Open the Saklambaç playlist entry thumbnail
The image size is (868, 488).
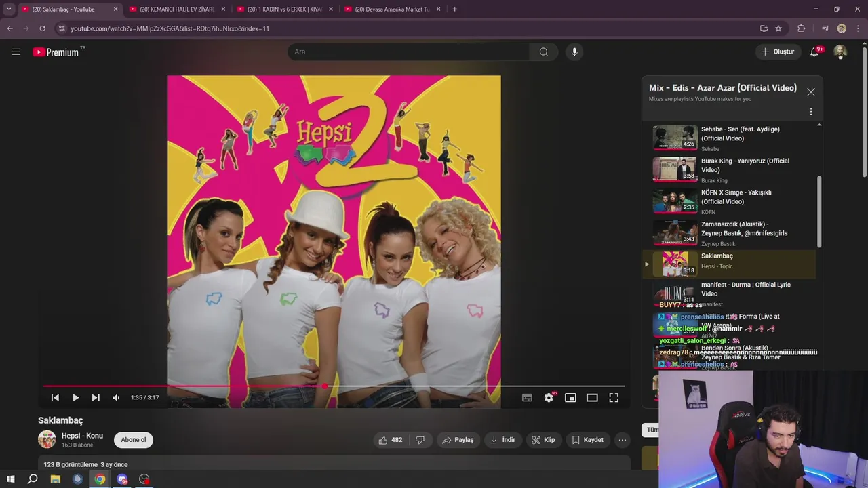click(x=675, y=264)
